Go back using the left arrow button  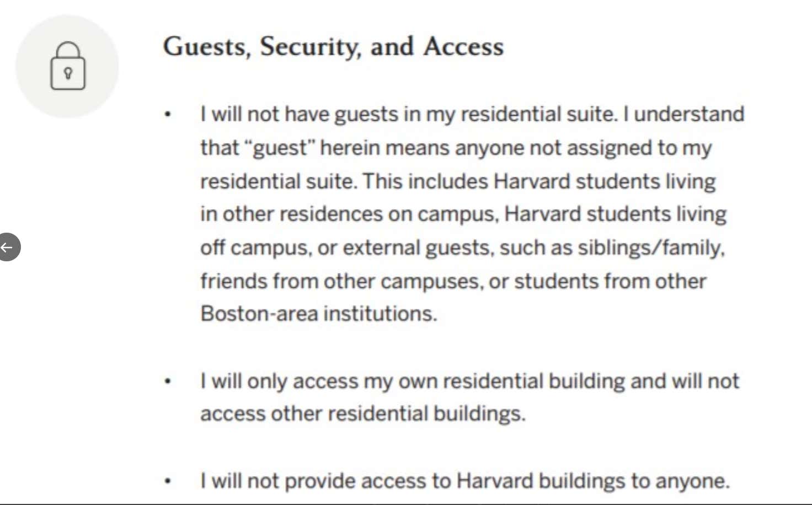(8, 247)
